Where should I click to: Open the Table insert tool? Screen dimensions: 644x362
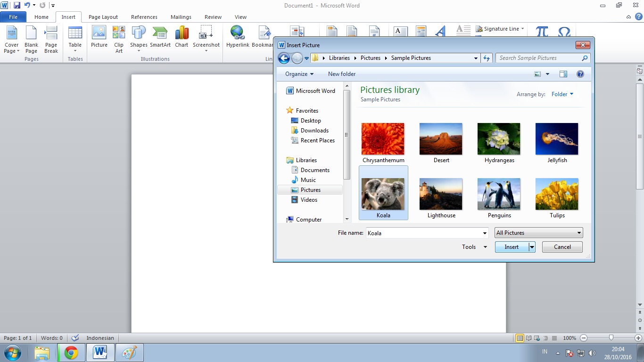point(75,40)
